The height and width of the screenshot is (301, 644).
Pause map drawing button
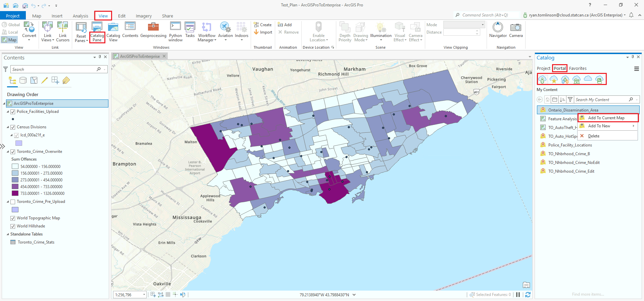pyautogui.click(x=518, y=295)
